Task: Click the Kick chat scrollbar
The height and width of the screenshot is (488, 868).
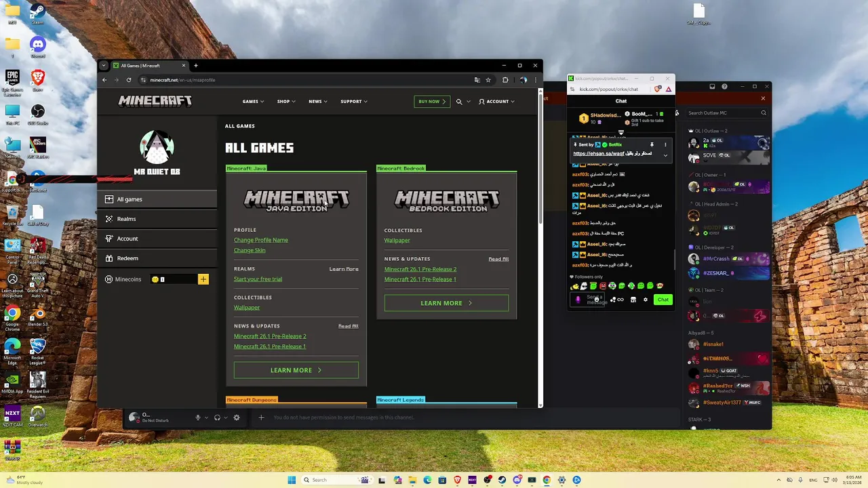Action: click(673, 259)
